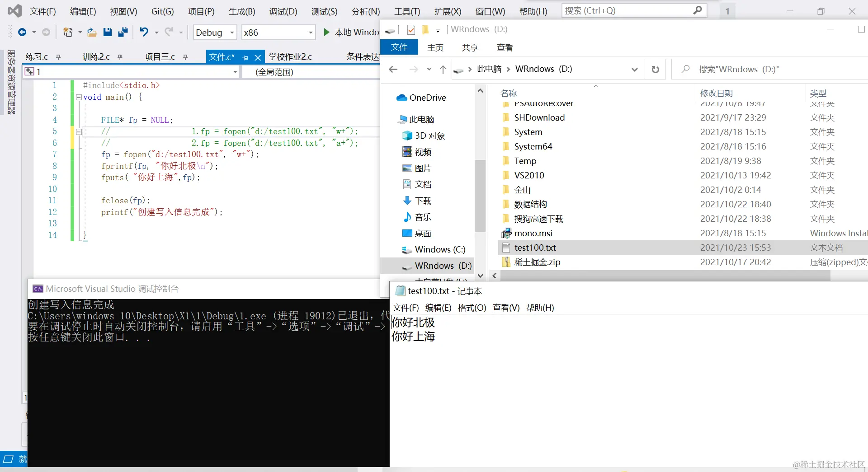Click the pin icon on 文件.c tab
Viewport: 868px width, 472px height.
click(x=245, y=57)
